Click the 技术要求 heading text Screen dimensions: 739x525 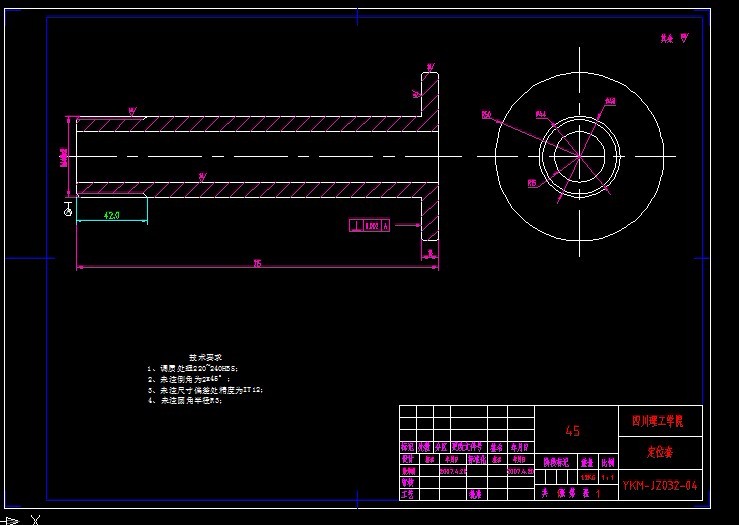coord(205,358)
